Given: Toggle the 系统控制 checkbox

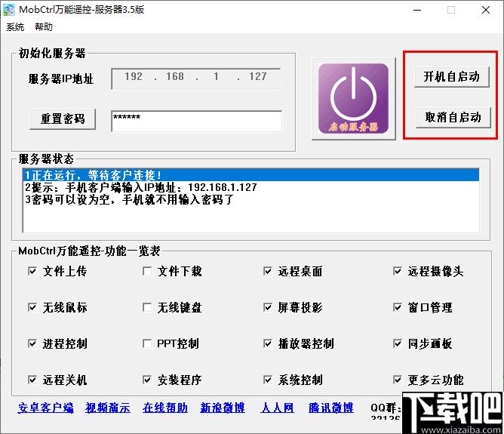Looking at the screenshot, I should coord(267,380).
